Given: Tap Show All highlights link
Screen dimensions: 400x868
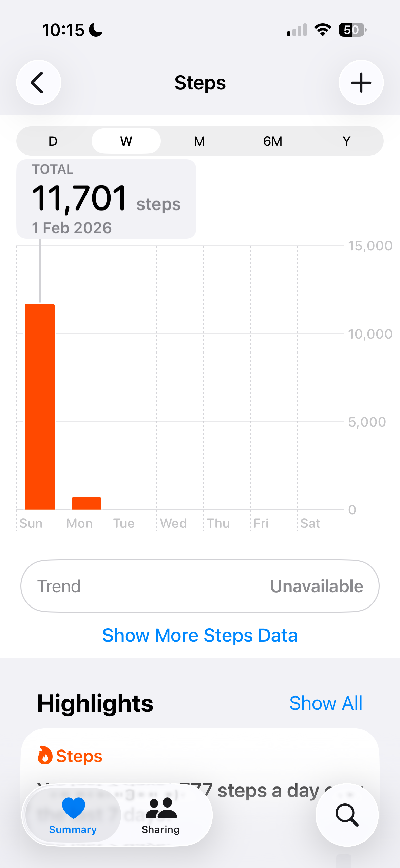Looking at the screenshot, I should (x=326, y=703).
